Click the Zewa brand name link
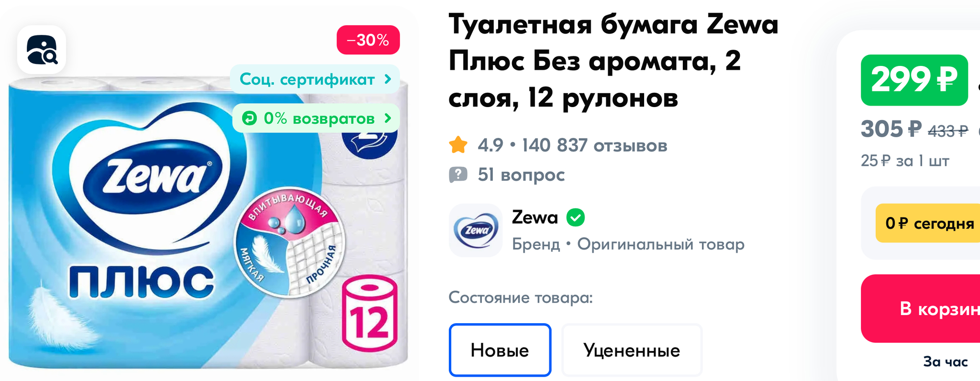Viewport: 980px width, 381px height. (x=535, y=218)
